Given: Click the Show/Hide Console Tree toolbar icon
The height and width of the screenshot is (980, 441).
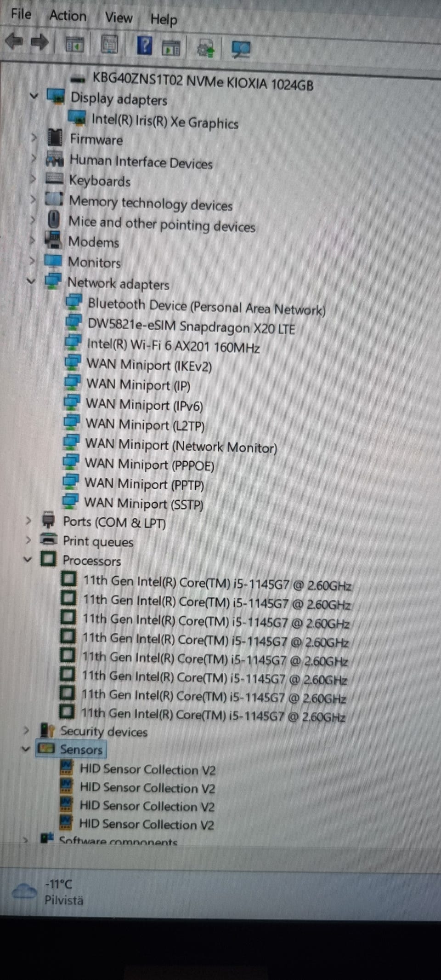Looking at the screenshot, I should pos(75,45).
